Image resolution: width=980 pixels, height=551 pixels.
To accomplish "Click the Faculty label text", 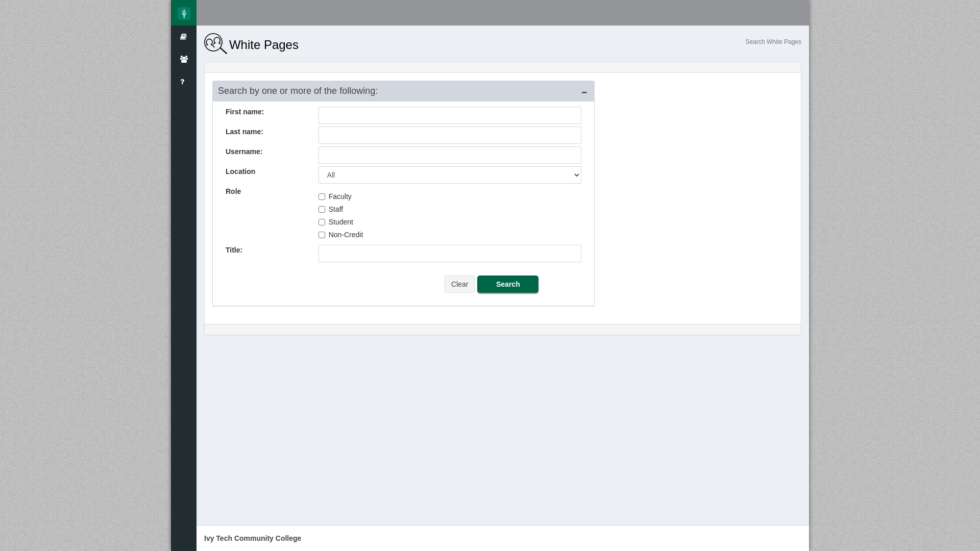I will click(x=340, y=196).
